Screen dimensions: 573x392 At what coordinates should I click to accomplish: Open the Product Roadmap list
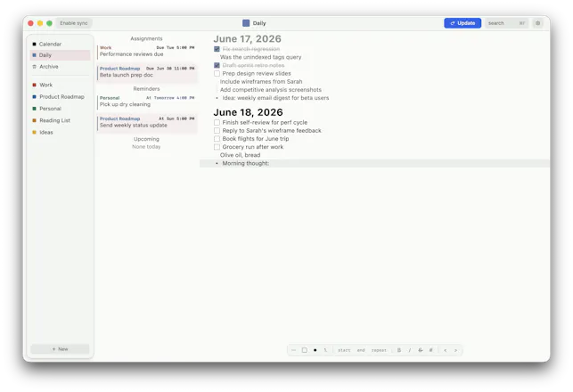pyautogui.click(x=60, y=97)
